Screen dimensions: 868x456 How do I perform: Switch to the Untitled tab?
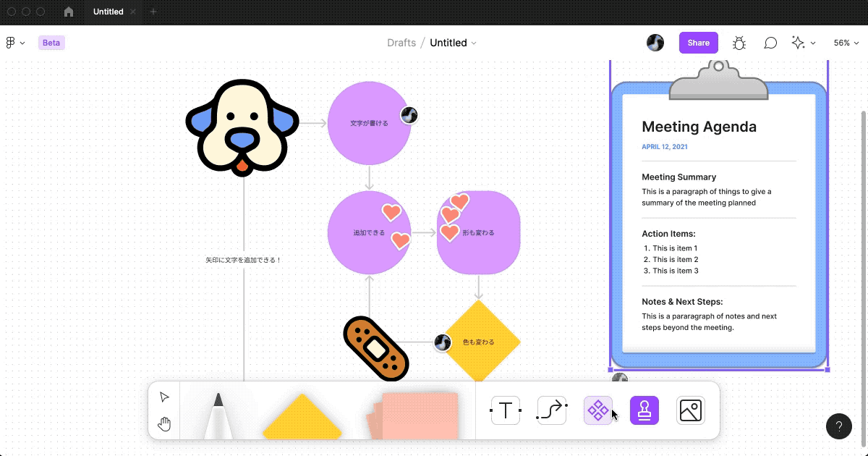pyautogui.click(x=108, y=12)
